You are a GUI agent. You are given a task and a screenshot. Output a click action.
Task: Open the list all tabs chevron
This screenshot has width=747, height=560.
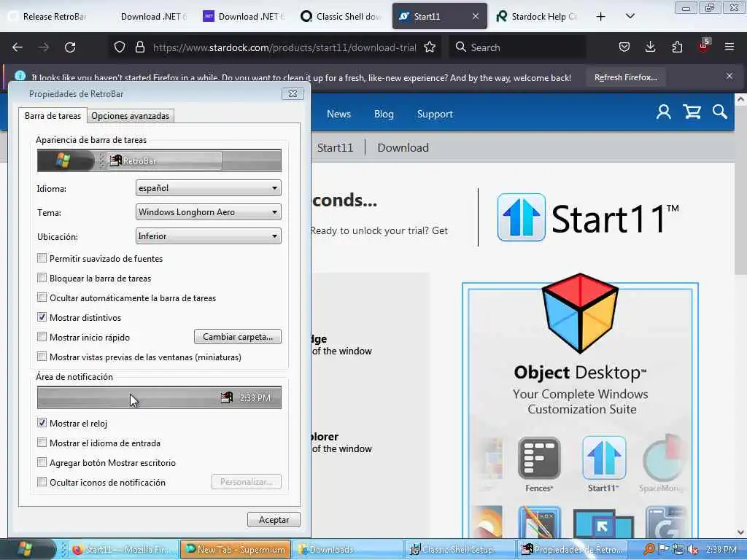point(630,17)
